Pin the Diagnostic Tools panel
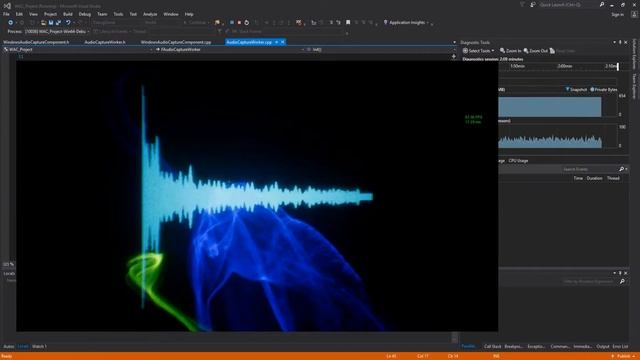Screen dimensions: 640x360 (620, 42)
